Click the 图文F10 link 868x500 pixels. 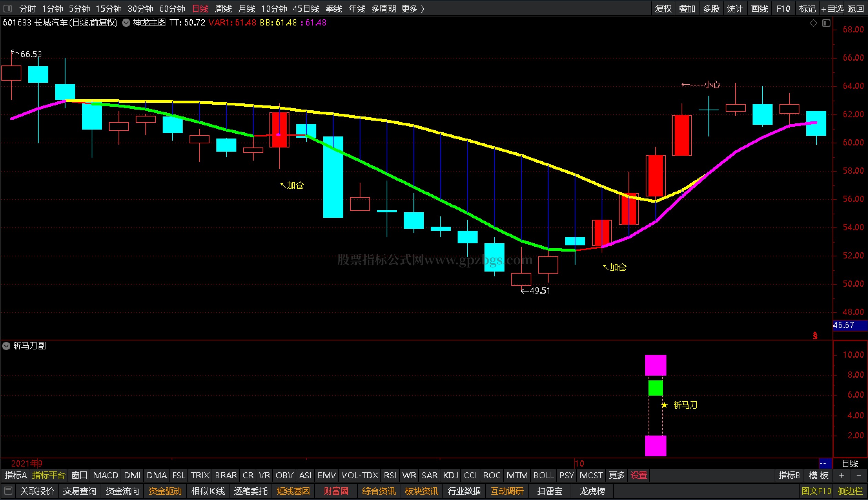(x=816, y=491)
